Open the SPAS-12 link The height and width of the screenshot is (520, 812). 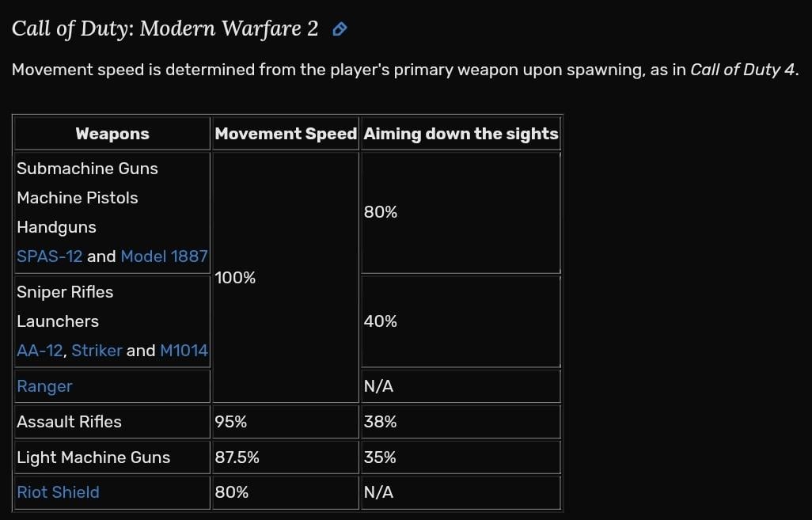click(49, 256)
